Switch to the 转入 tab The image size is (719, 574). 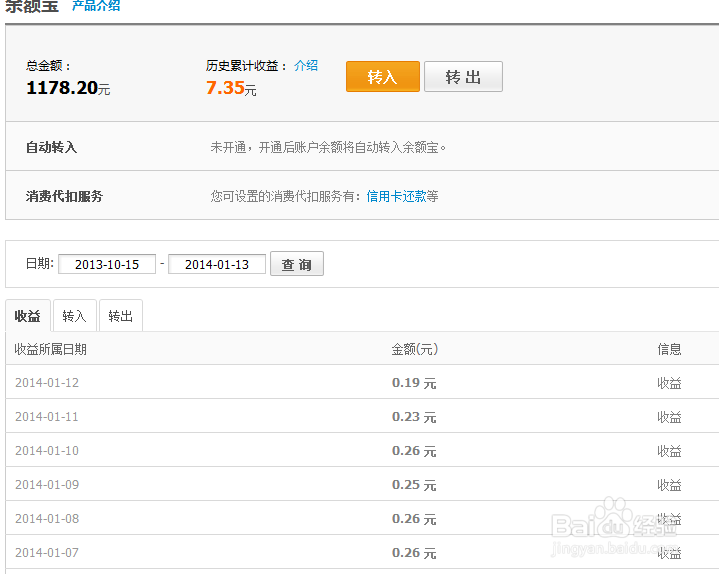point(74,316)
